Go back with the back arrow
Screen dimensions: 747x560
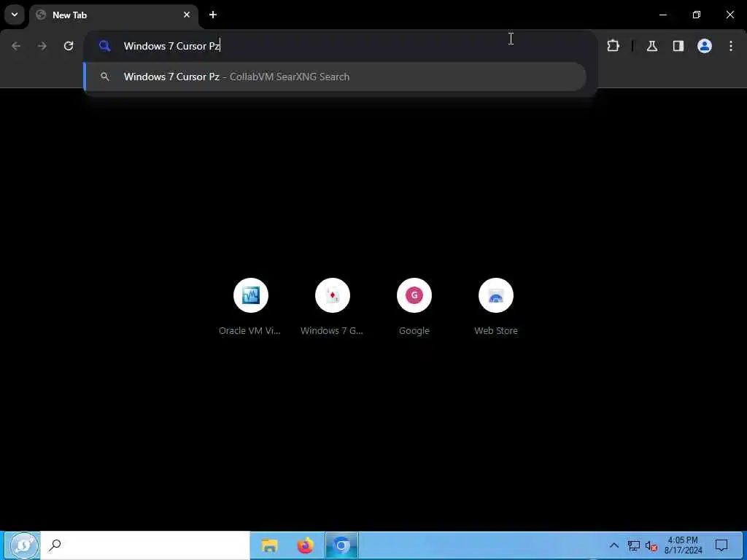(16, 46)
